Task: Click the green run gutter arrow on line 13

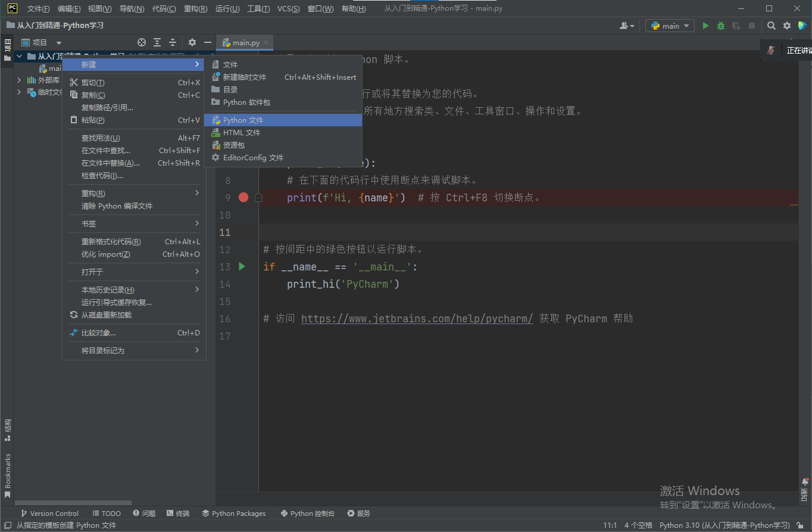Action: coord(242,266)
